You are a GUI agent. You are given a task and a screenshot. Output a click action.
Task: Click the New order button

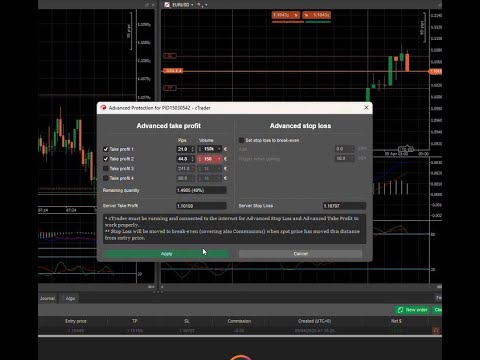tap(413, 310)
